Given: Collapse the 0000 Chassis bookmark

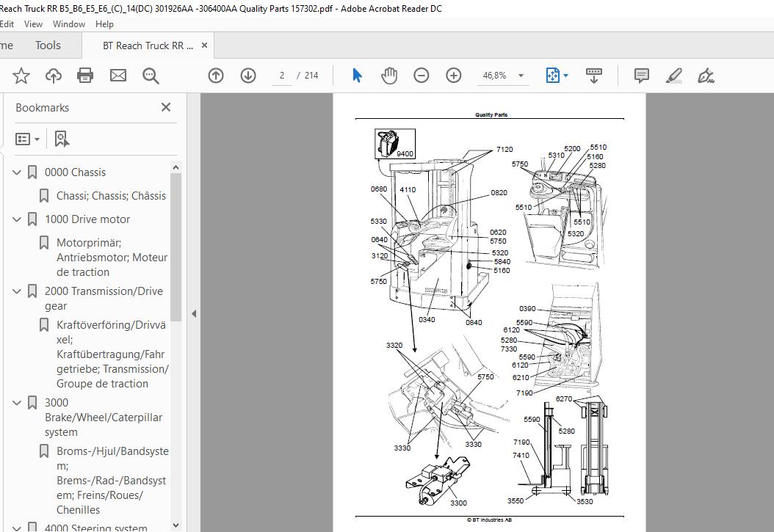Looking at the screenshot, I should (x=17, y=172).
